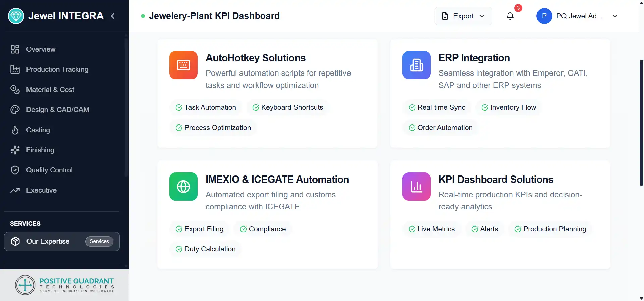Click the green status dot beside title
Viewport: 644px width, 301px height.
coord(143,16)
